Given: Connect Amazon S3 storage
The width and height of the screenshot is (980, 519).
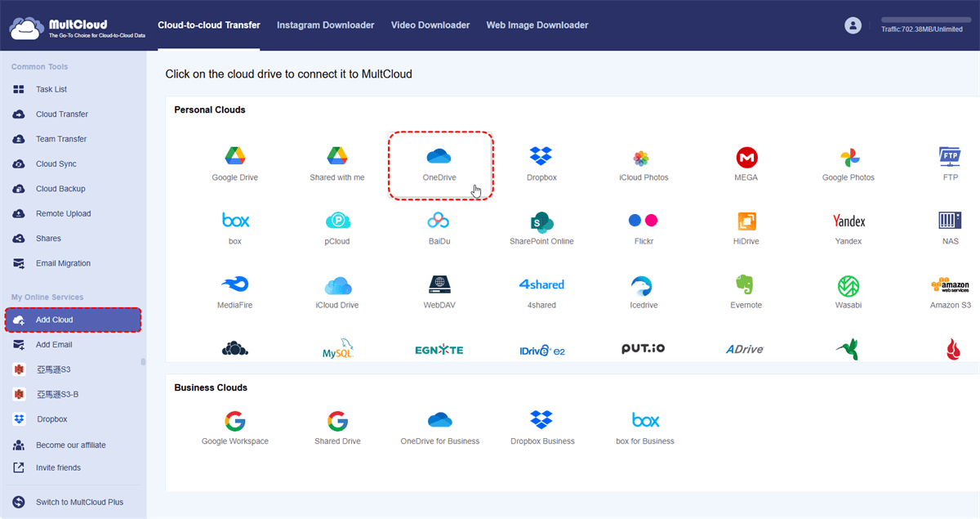Looking at the screenshot, I should coord(951,291).
